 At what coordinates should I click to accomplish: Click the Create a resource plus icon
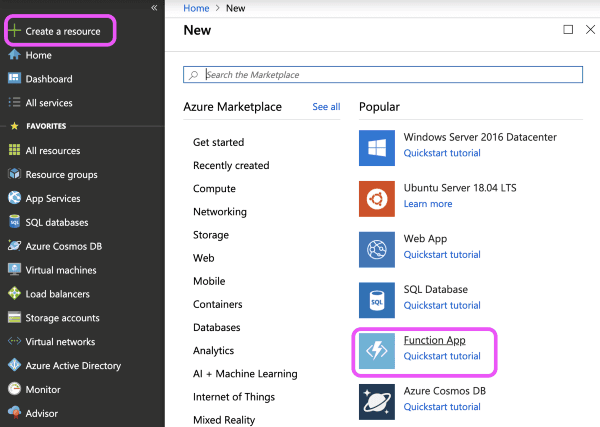14,31
